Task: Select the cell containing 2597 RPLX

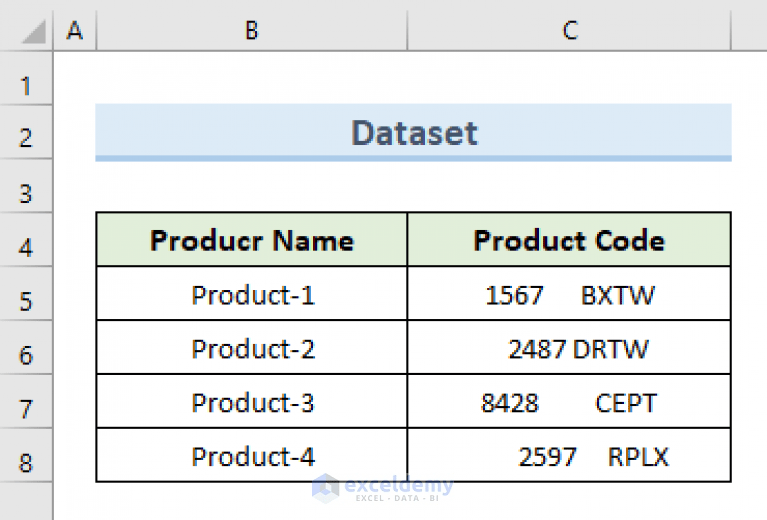Action: tap(569, 455)
